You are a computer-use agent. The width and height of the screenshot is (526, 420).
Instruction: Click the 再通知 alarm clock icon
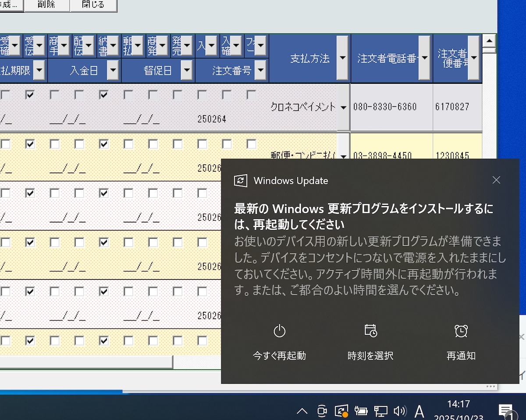[x=461, y=331]
